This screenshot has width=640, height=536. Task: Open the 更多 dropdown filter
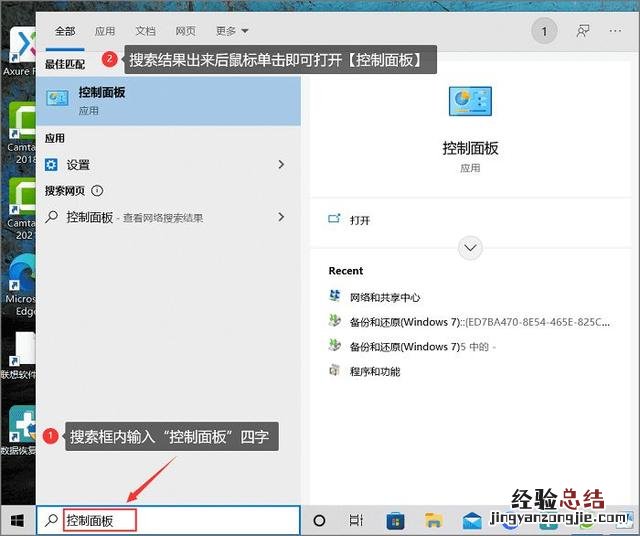point(231,32)
